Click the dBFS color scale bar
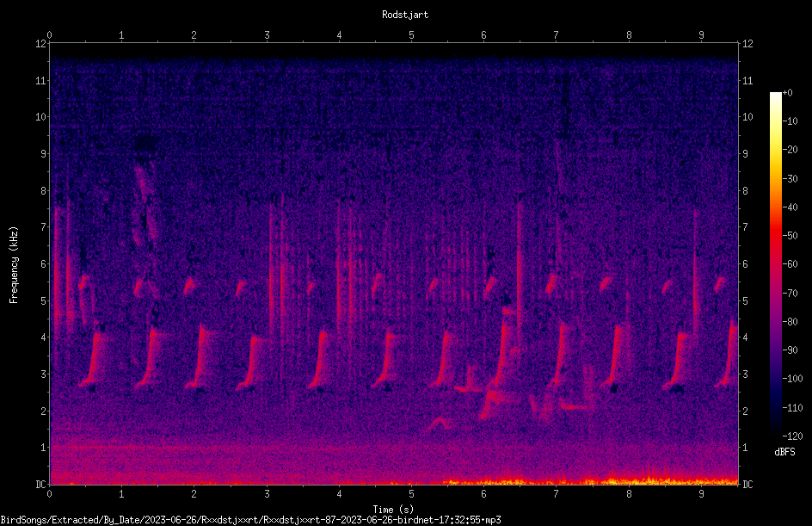The image size is (812, 526). click(775, 264)
